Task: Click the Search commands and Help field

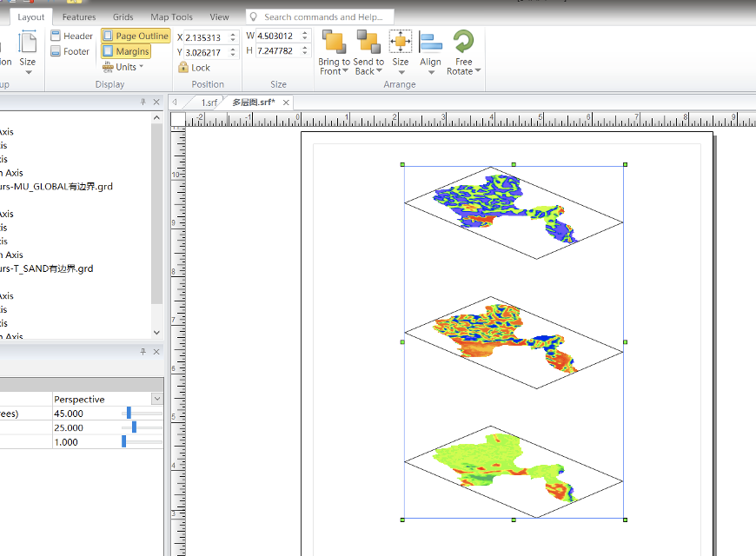Action: [x=322, y=17]
